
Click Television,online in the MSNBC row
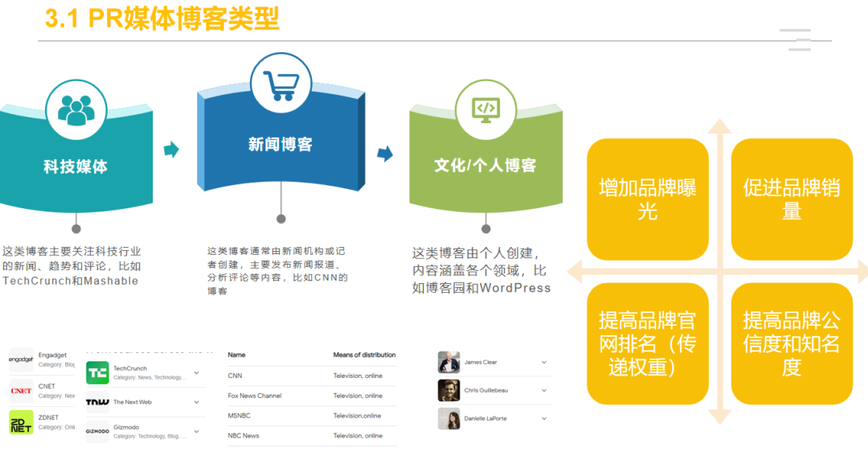pos(357,416)
